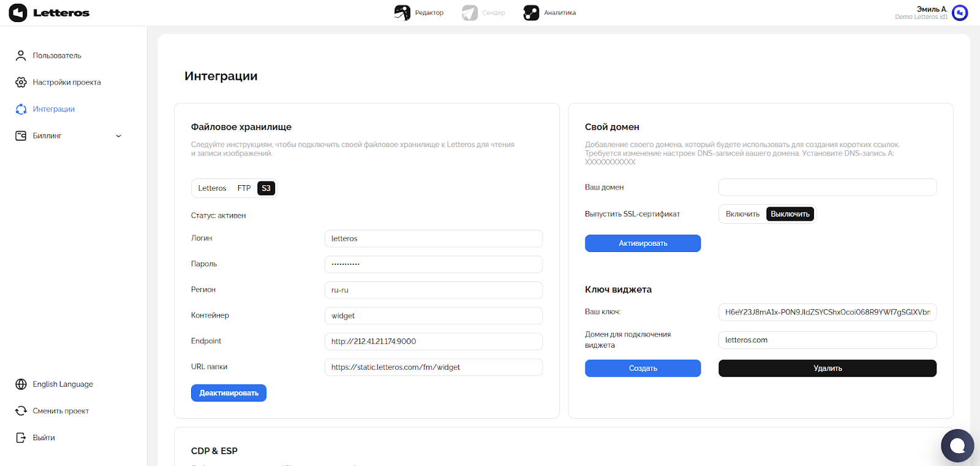Click the Создать widget key button
The image size is (980, 466).
(x=643, y=369)
